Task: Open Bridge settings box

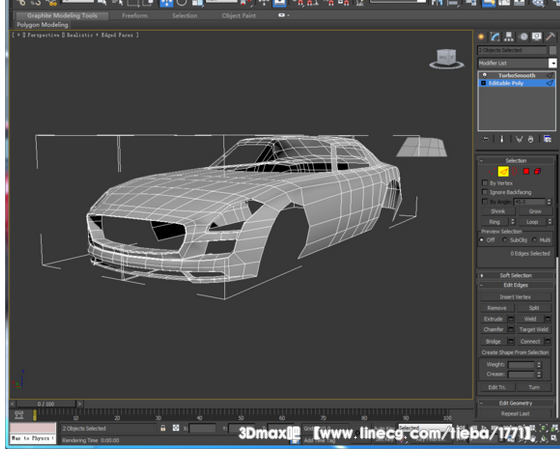Action: pos(511,342)
